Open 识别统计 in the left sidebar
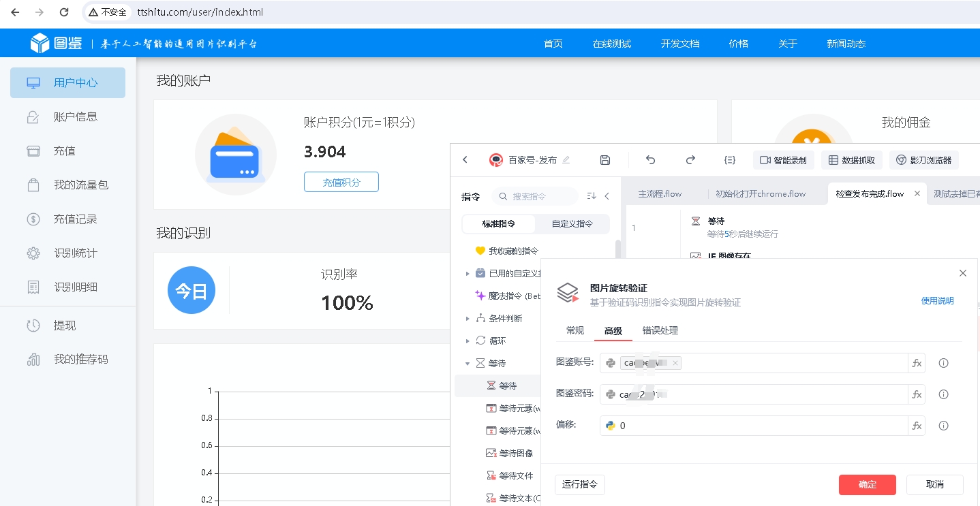The width and height of the screenshot is (980, 506). pyautogui.click(x=76, y=253)
